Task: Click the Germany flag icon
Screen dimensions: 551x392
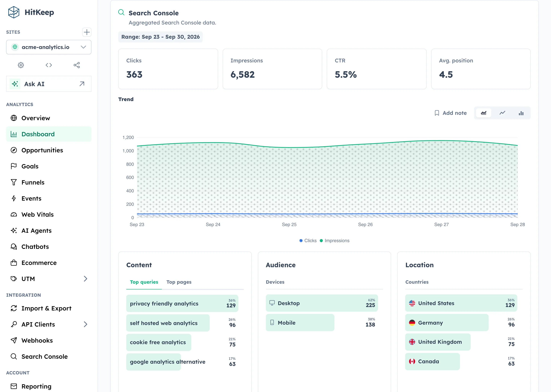Action: 412,323
